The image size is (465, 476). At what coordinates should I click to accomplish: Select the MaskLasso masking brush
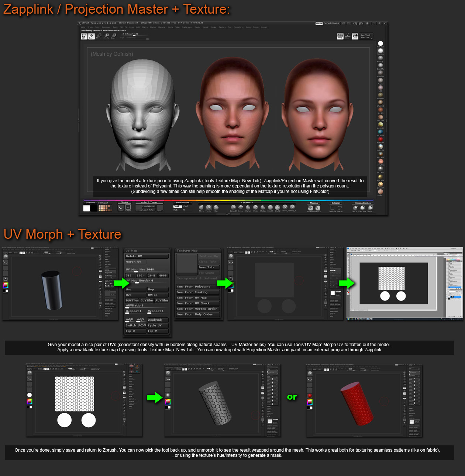[317, 208]
